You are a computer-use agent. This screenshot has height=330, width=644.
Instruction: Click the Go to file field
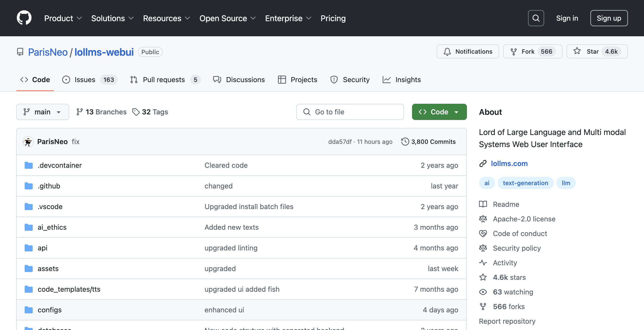[350, 112]
